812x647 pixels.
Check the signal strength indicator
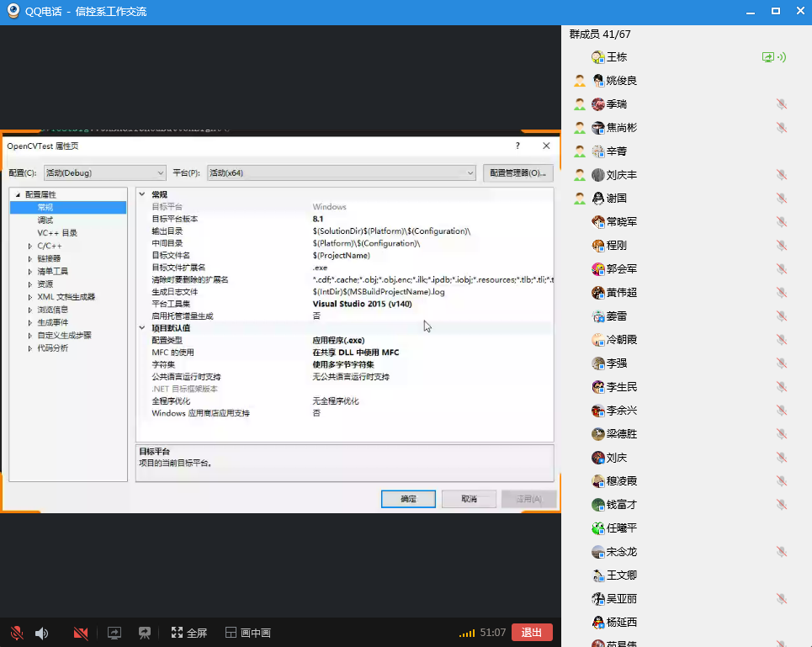[467, 633]
